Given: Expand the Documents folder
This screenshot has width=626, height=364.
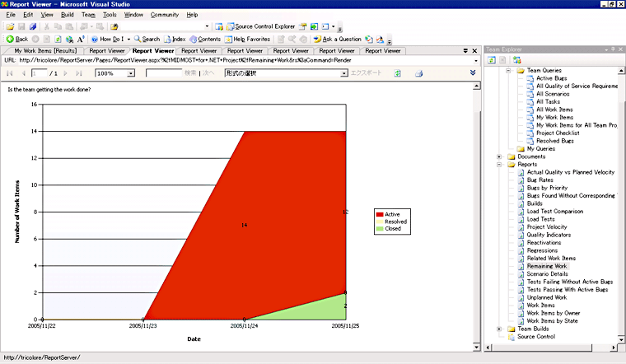Looking at the screenshot, I should coord(499,156).
